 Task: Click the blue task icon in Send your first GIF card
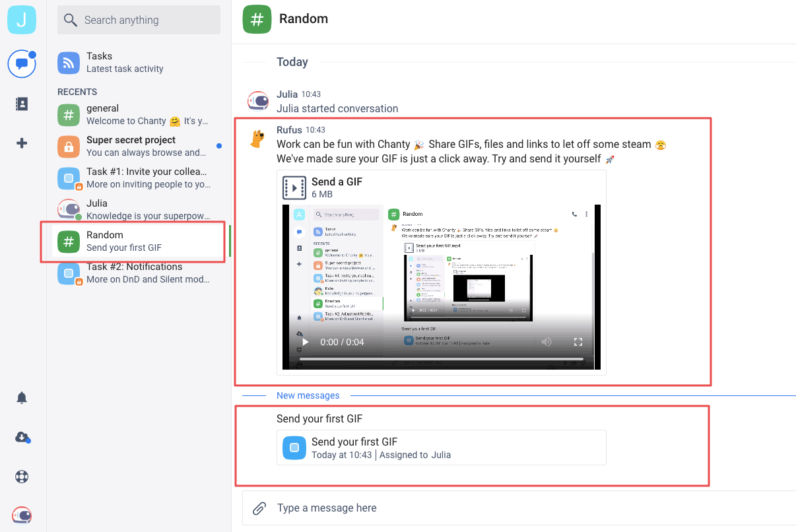[x=294, y=448]
